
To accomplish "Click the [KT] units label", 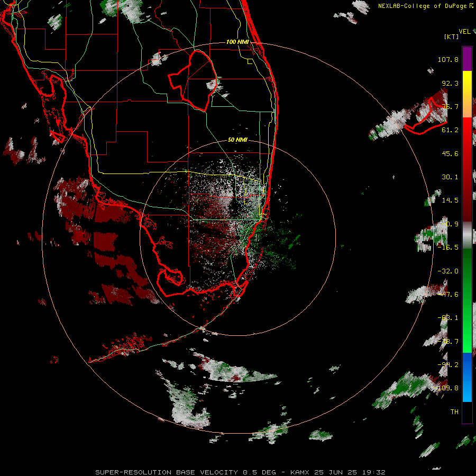I will coord(452,36).
